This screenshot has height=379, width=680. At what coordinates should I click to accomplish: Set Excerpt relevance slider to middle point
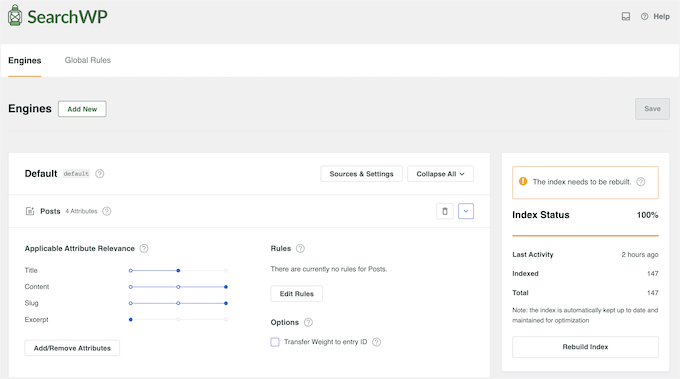tap(178, 320)
